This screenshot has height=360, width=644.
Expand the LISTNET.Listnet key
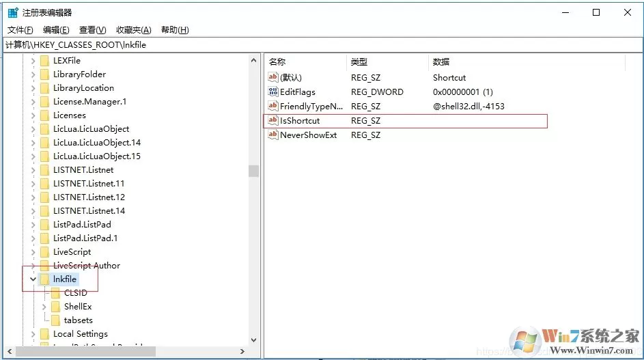[33, 170]
